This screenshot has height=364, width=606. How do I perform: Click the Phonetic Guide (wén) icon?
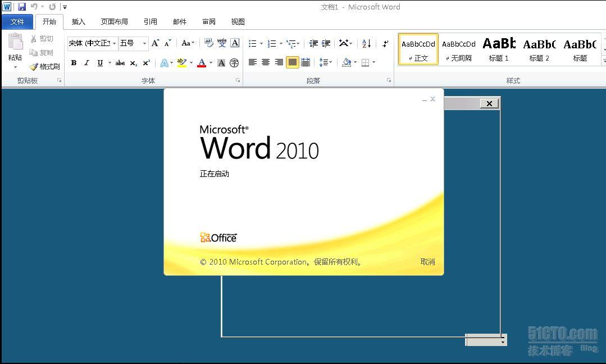[x=222, y=43]
